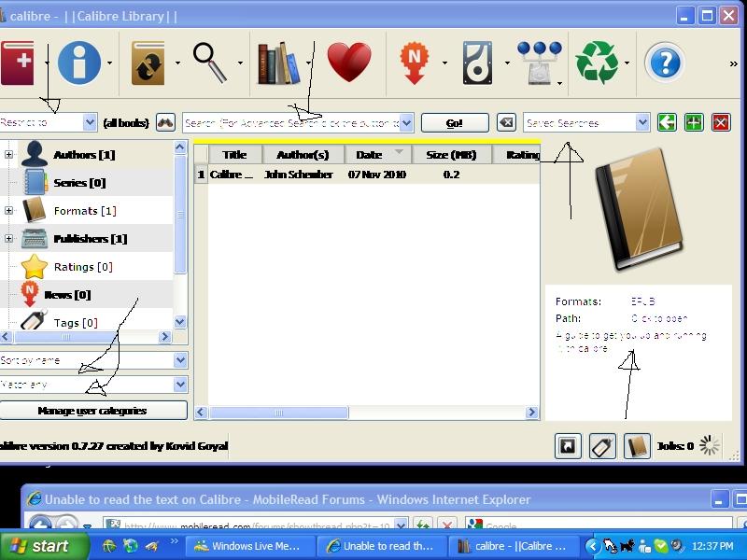The height and width of the screenshot is (560, 747).
Task: Click tag browser vertical scrollbar down arrow
Action: [x=180, y=322]
